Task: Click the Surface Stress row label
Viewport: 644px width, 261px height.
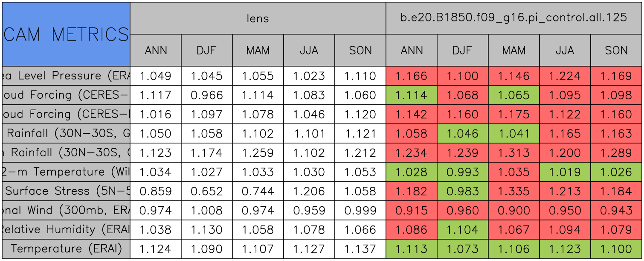Action: point(66,191)
